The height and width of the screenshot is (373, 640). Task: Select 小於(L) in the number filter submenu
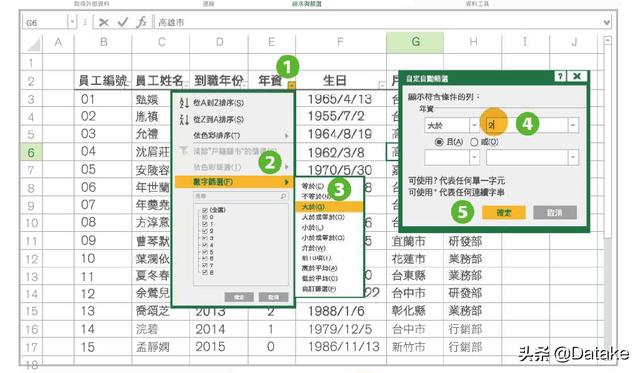[313, 227]
